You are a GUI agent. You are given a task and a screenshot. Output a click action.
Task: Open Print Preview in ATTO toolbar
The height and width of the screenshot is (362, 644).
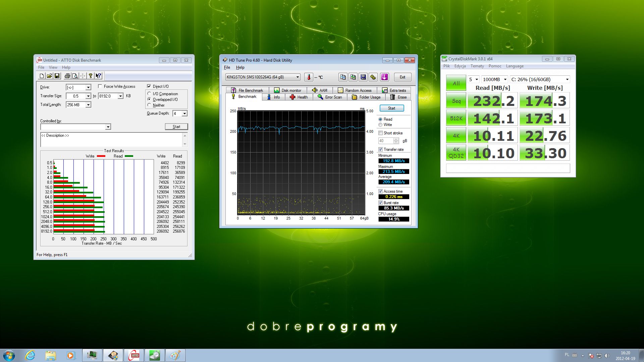75,76
